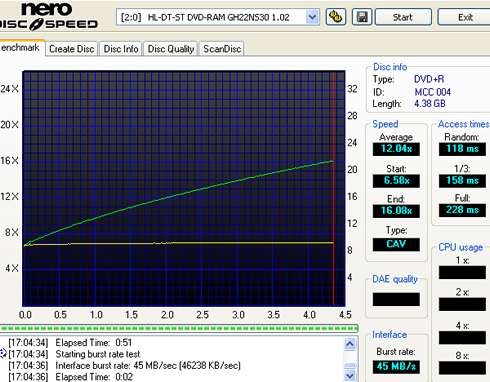Image resolution: width=490 pixels, height=382 pixels.
Task: Click the log scrollbar thumb
Action: 350,365
